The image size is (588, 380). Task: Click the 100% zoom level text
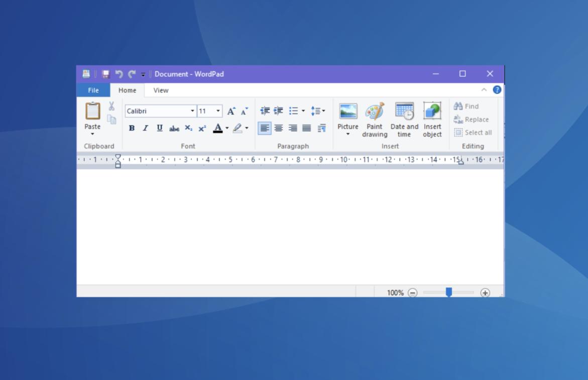click(x=395, y=293)
